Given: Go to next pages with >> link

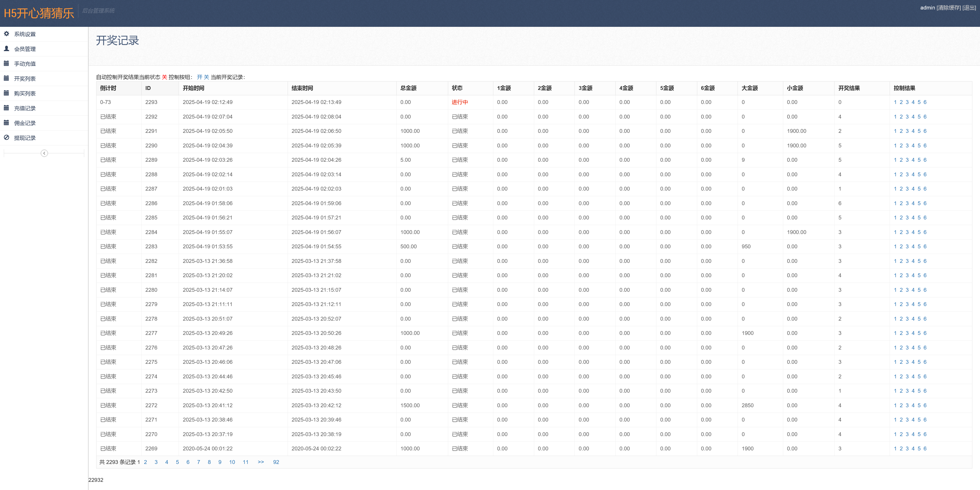Looking at the screenshot, I should pyautogui.click(x=261, y=462).
